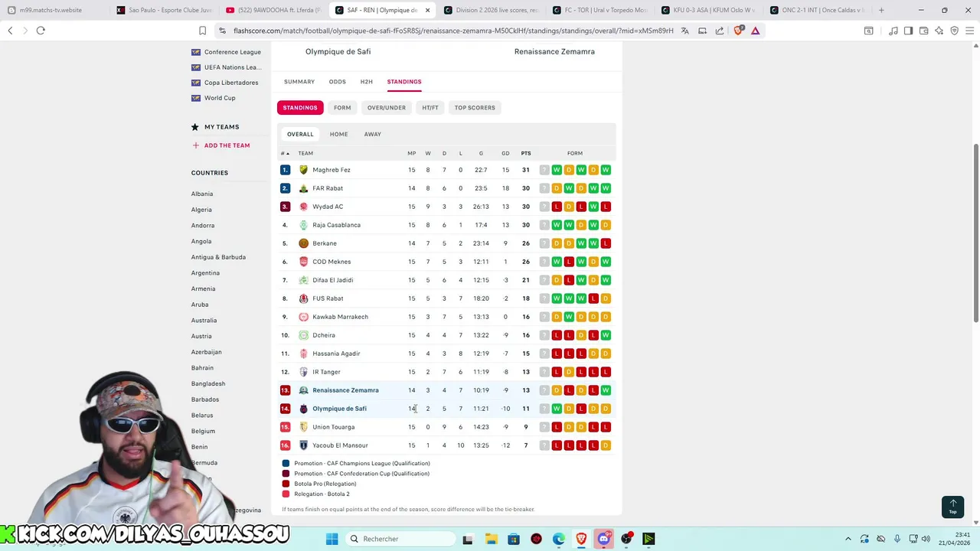Image resolution: width=980 pixels, height=551 pixels.
Task: Select the Form sub-tab
Action: click(x=342, y=108)
